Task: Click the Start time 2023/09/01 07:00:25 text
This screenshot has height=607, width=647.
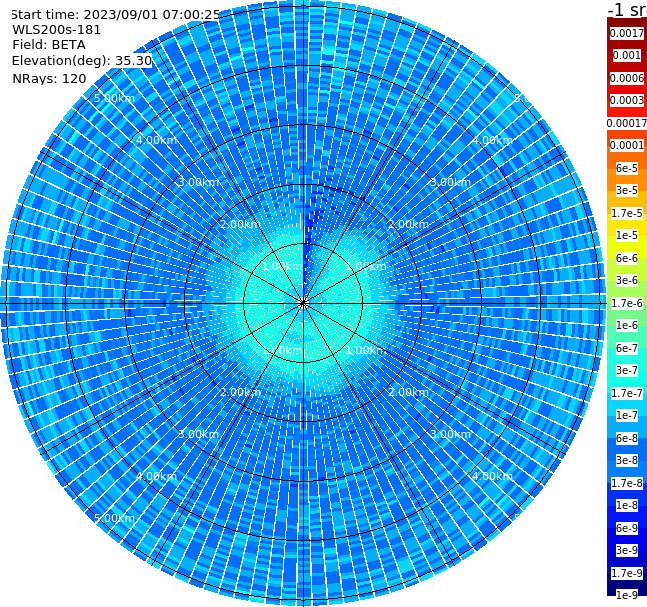Action: (116, 15)
